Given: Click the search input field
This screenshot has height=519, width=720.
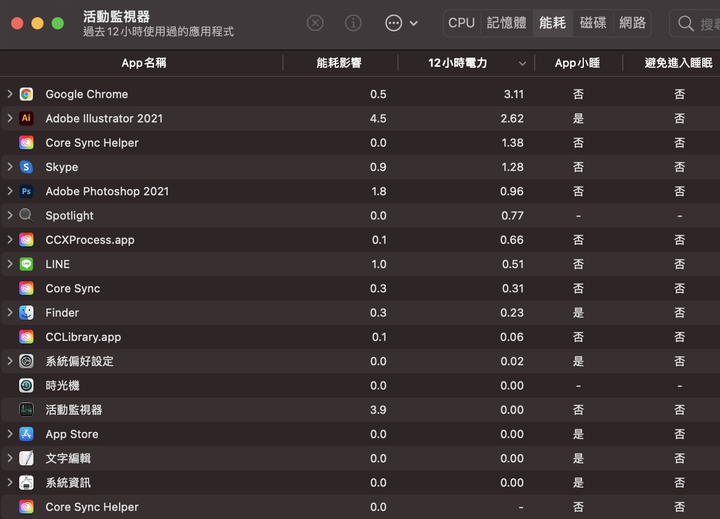Looking at the screenshot, I should click(x=695, y=23).
